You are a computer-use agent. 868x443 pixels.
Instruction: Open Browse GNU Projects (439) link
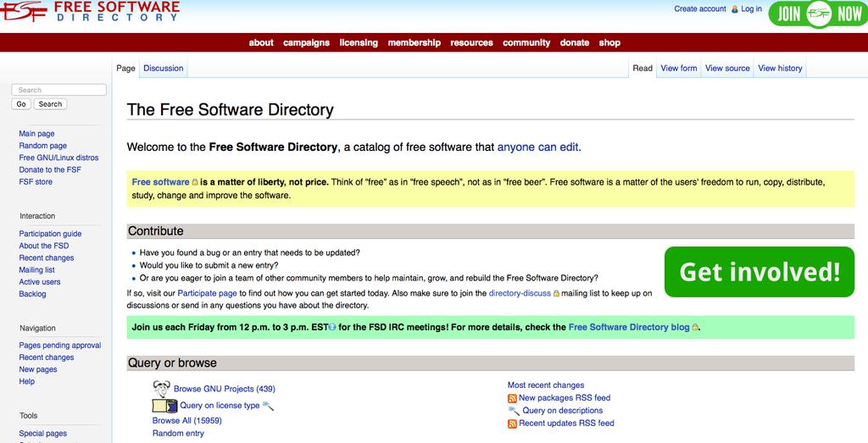224,389
